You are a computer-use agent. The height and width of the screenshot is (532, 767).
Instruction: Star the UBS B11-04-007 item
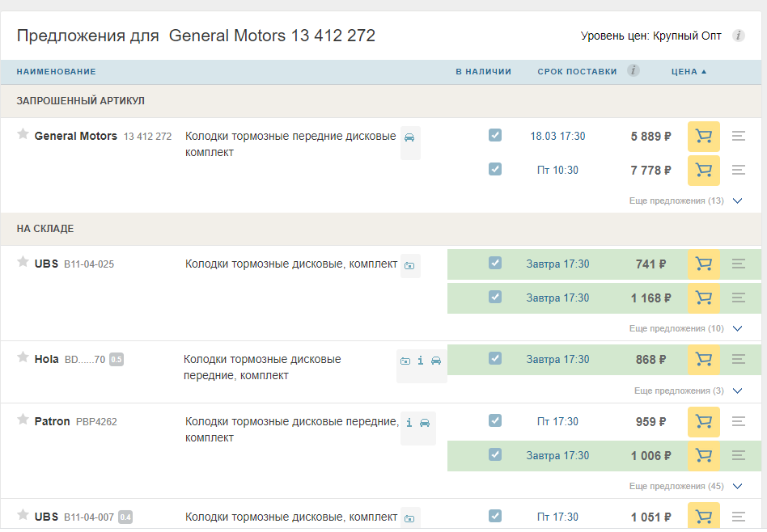[x=23, y=514]
